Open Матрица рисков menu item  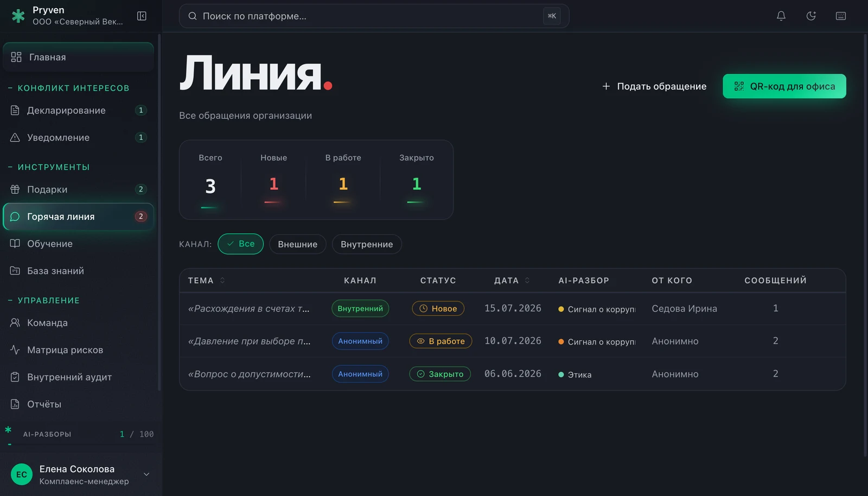tap(79, 350)
